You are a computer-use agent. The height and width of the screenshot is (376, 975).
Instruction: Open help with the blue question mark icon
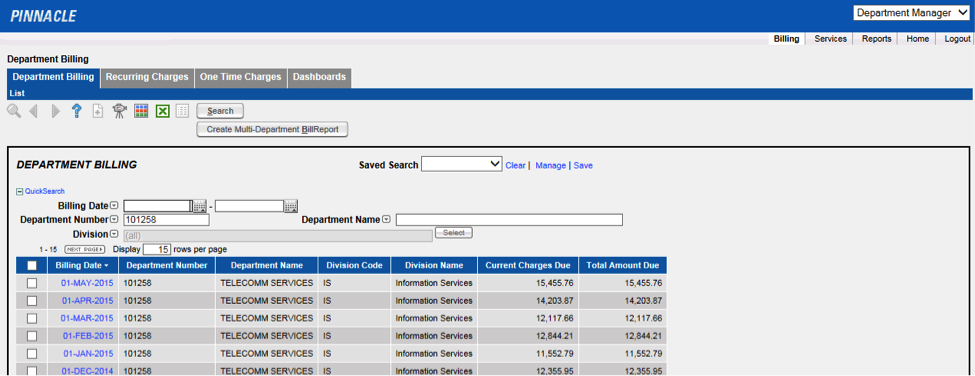(77, 111)
